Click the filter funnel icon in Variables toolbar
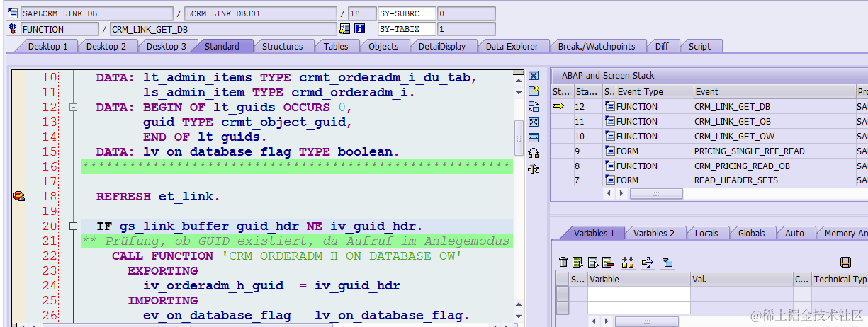Screen dimensions: 868x327 tap(667, 262)
